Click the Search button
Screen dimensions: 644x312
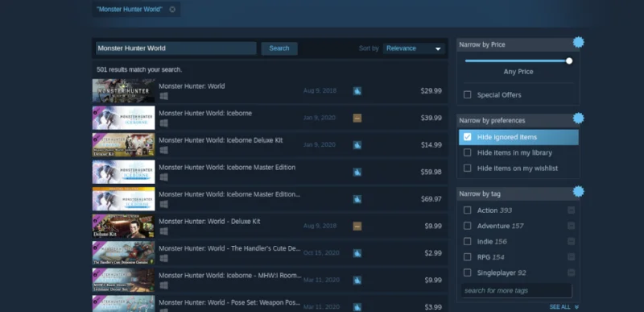(x=279, y=48)
